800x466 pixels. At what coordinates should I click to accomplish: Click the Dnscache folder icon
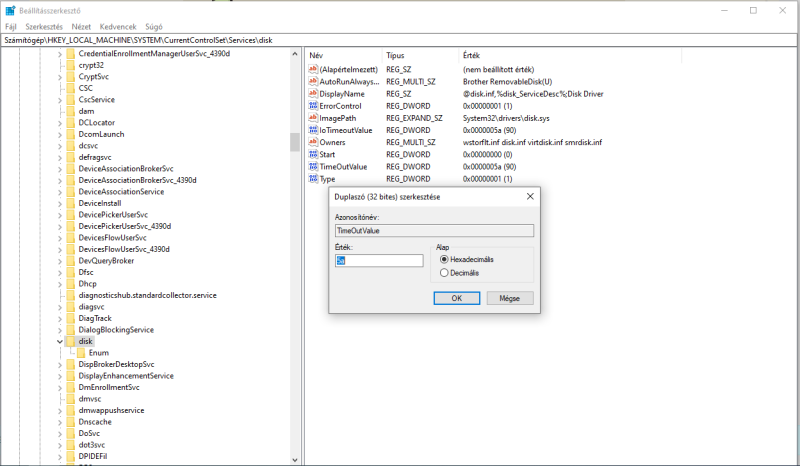click(70, 422)
